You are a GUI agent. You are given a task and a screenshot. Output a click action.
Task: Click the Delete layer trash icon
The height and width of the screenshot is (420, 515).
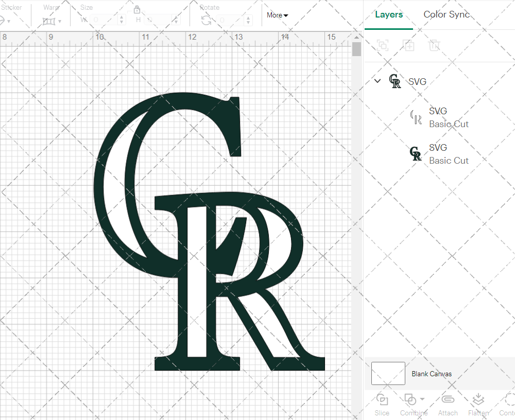click(x=434, y=45)
